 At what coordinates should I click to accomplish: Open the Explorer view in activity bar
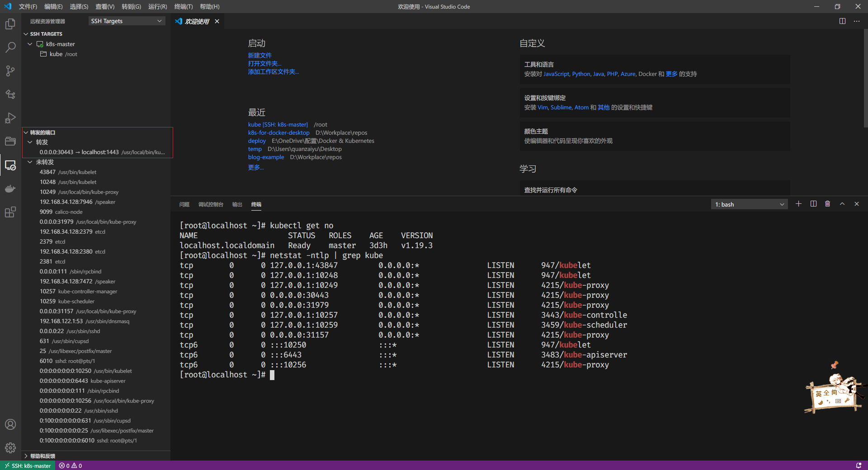click(x=10, y=24)
